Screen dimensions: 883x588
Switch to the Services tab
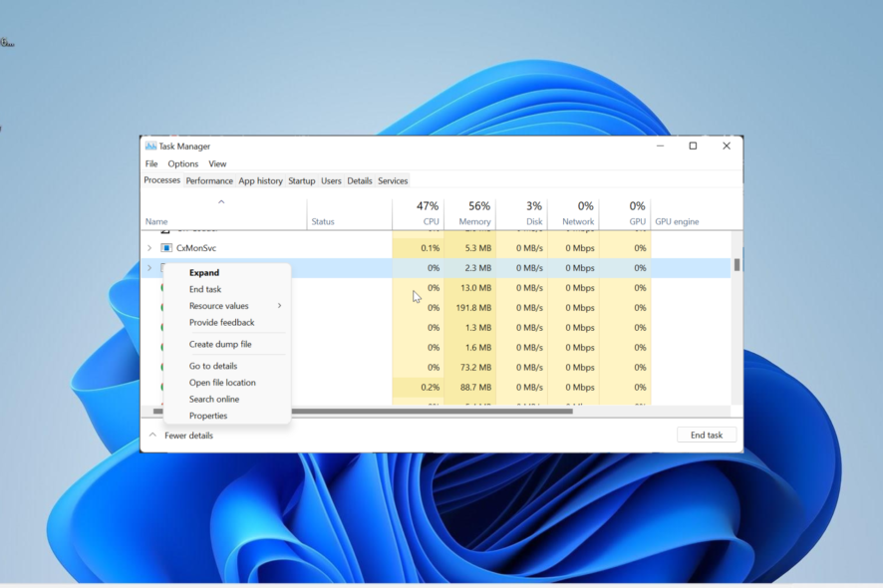coord(393,180)
